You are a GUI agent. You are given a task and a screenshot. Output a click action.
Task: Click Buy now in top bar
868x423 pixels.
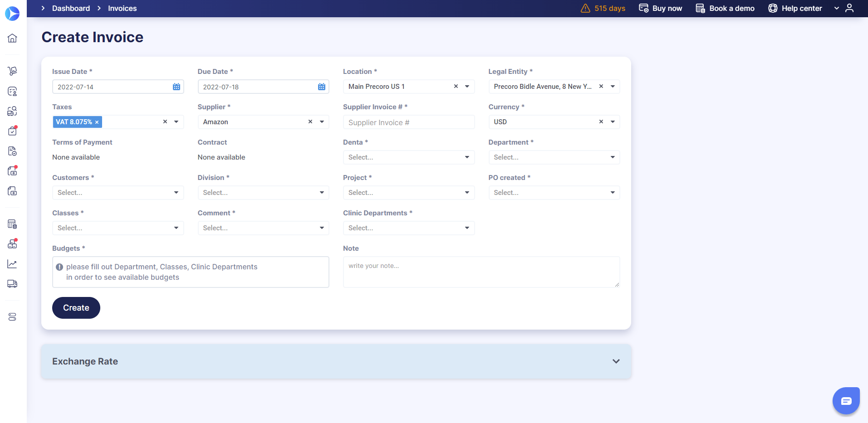tap(661, 8)
